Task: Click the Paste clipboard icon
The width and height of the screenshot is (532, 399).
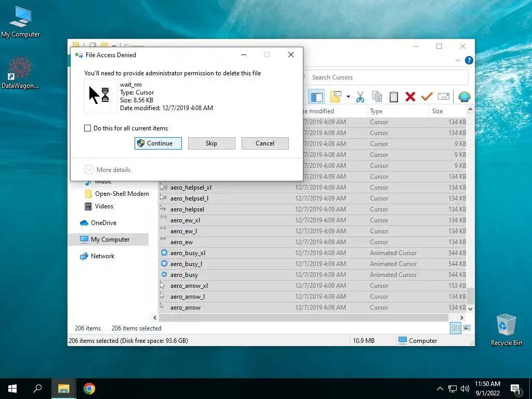Action: pyautogui.click(x=394, y=97)
